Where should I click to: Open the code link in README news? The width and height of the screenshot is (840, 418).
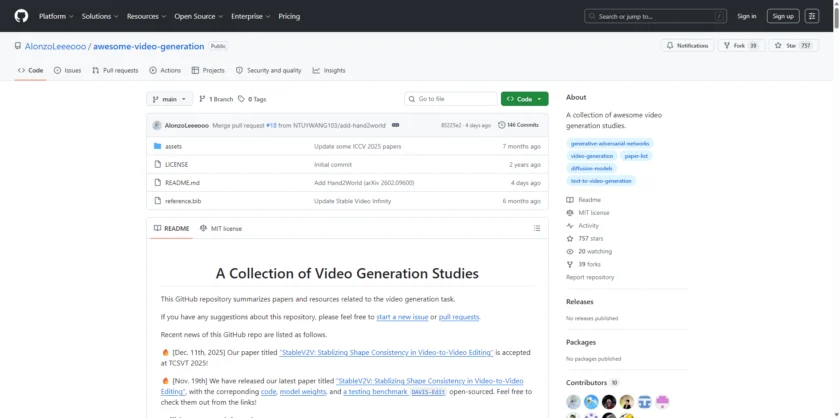268,392
